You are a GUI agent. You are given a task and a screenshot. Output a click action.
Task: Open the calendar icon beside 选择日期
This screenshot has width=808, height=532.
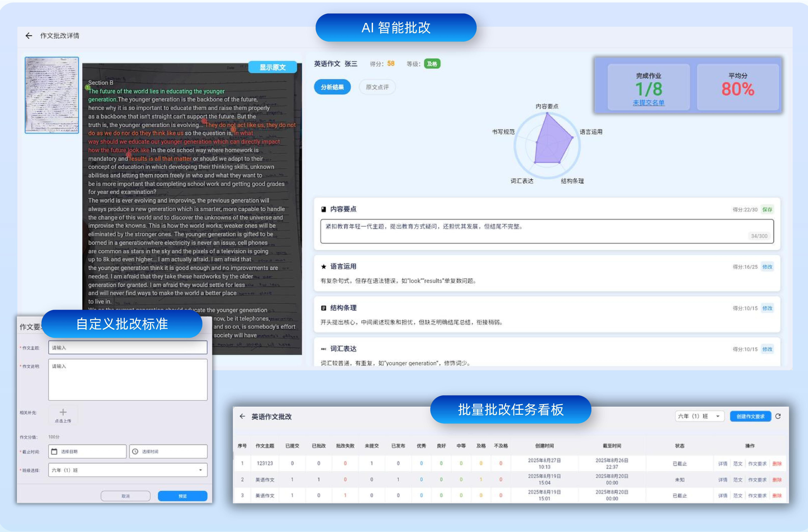(x=55, y=451)
